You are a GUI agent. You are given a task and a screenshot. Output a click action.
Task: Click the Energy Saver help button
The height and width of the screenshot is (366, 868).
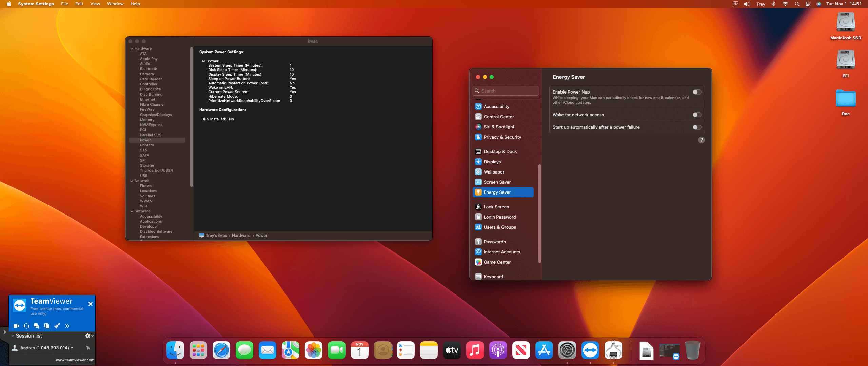[x=702, y=140]
